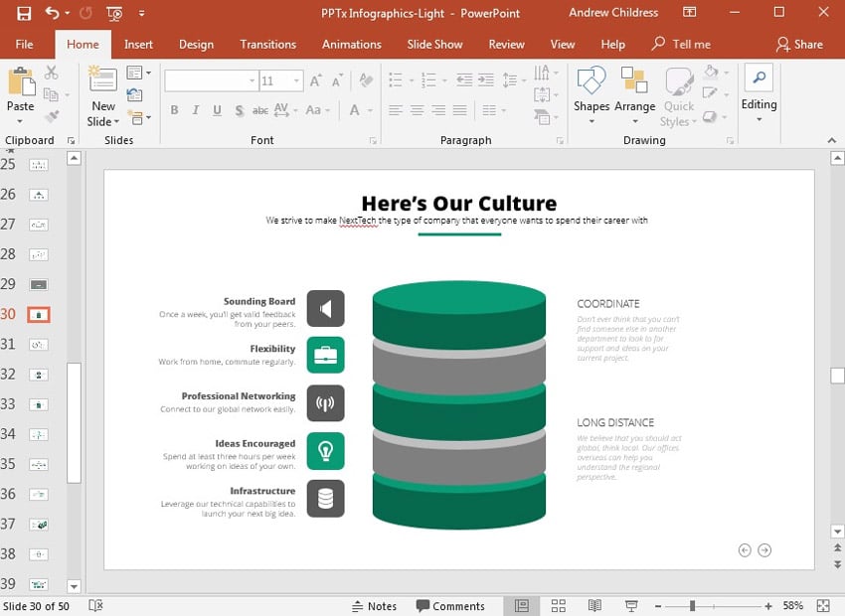Switch to Reading View in status bar

[594, 606]
